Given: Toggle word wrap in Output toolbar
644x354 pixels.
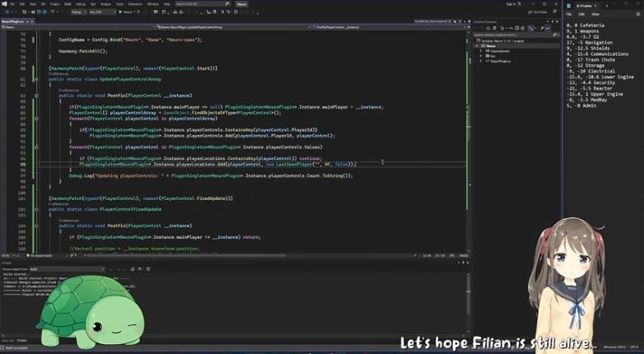Looking at the screenshot, I should click(140, 269).
